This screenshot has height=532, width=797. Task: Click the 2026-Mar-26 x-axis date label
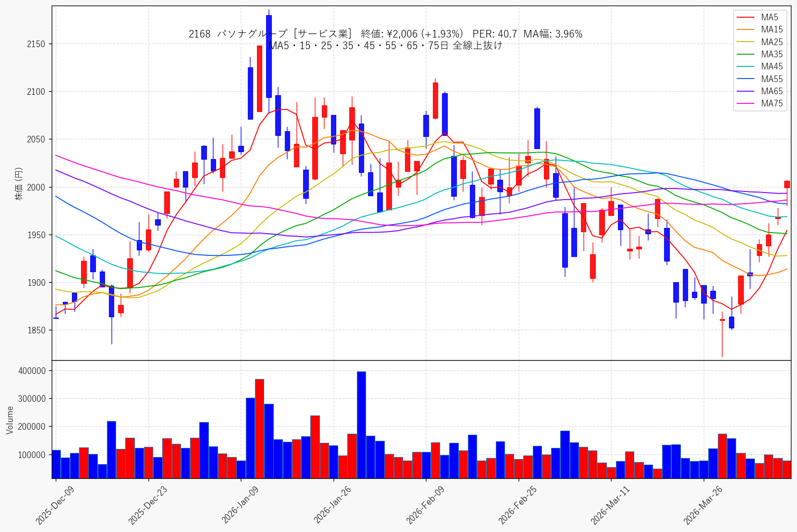tap(703, 505)
